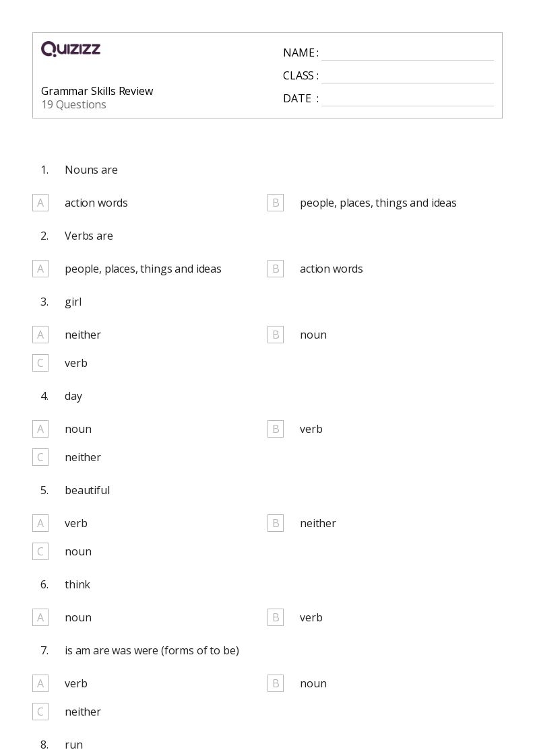
Task: Mark option A 'verb' for question 7 forms of to be
Action: [x=40, y=683]
